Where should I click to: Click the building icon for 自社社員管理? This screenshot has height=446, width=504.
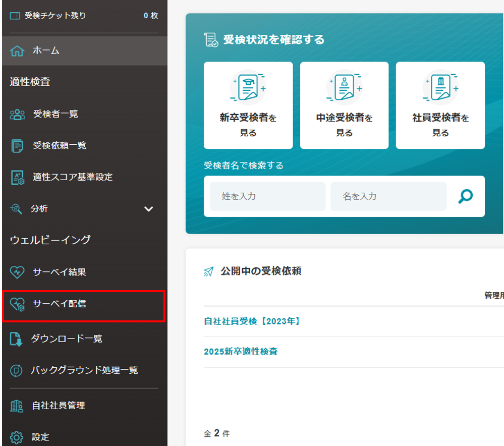(16, 406)
